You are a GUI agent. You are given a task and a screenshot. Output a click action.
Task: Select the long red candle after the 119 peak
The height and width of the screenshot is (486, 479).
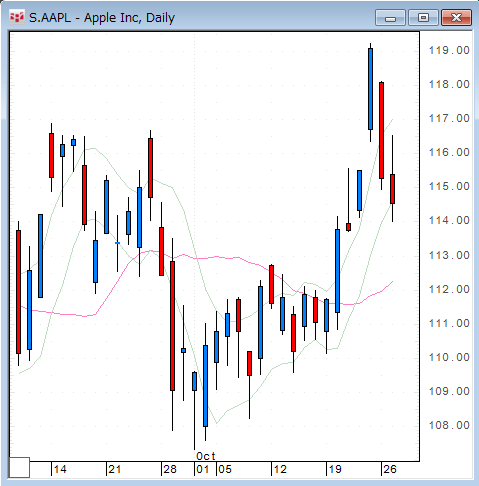pyautogui.click(x=381, y=130)
